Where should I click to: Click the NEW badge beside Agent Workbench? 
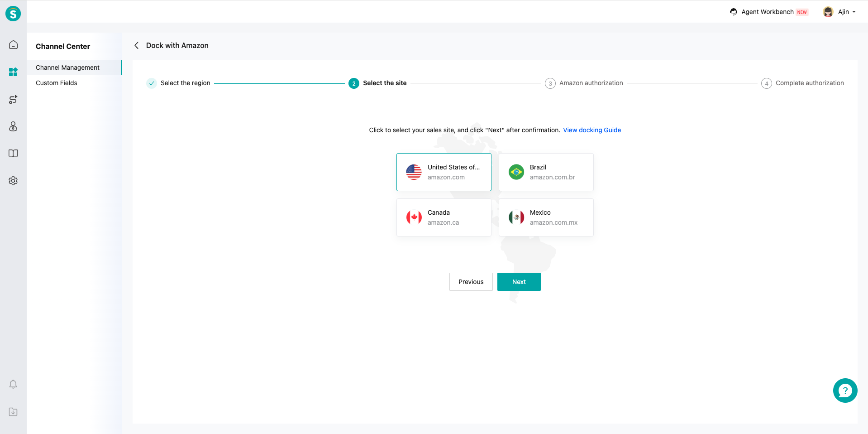(x=802, y=12)
